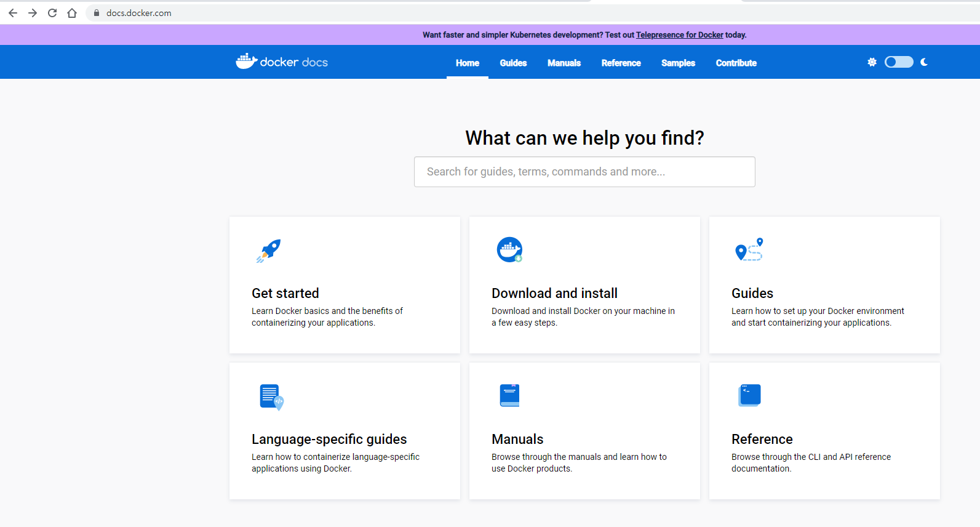980x527 pixels.
Task: Click the rocket Get started icon
Action: pos(268,251)
